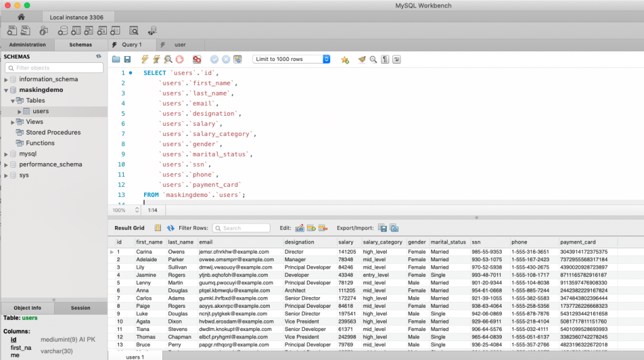Switch to the Administration tab
This screenshot has width=644, height=360.
coord(27,45)
